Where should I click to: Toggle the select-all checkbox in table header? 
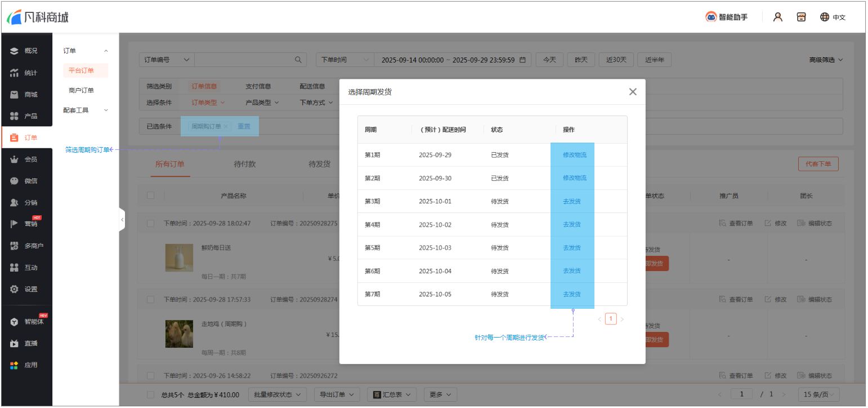pyautogui.click(x=150, y=196)
